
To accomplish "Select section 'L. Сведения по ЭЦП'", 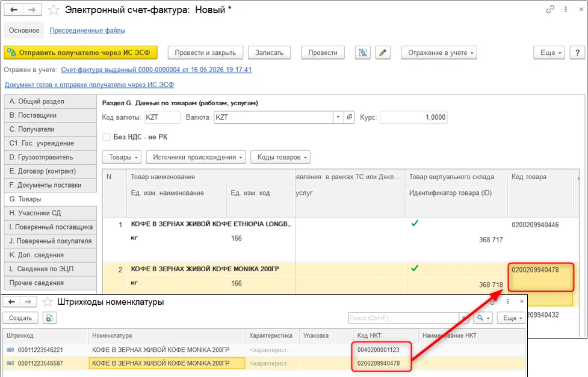I will click(50, 269).
